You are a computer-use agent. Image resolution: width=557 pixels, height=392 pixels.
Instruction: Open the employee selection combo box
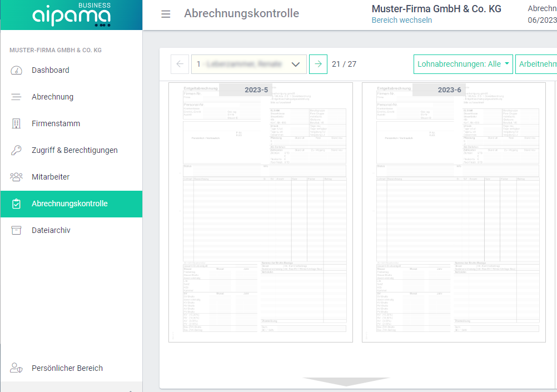[249, 64]
